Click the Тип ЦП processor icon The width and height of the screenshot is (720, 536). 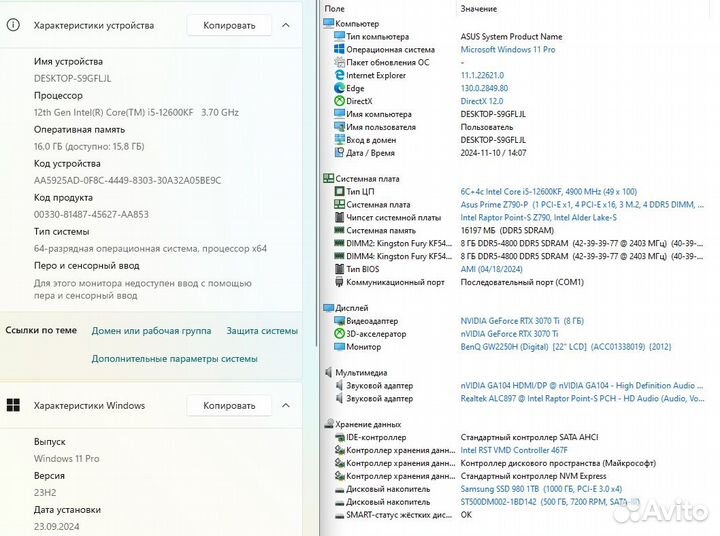tap(339, 192)
